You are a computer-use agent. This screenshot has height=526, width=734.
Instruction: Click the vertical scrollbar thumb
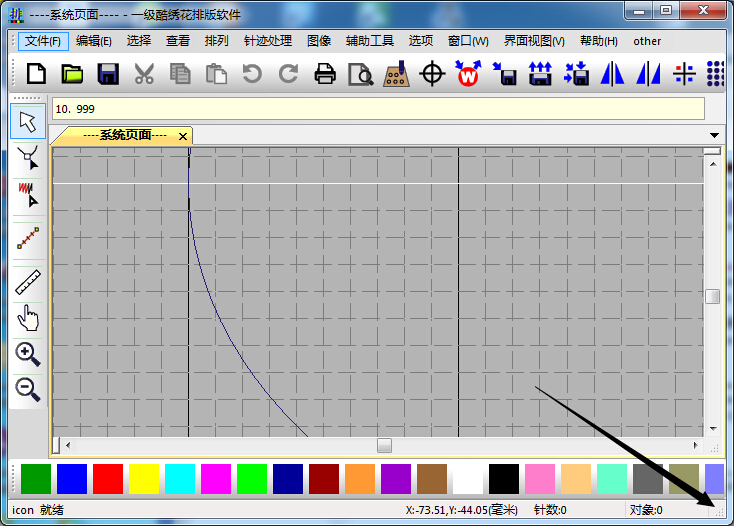[712, 296]
